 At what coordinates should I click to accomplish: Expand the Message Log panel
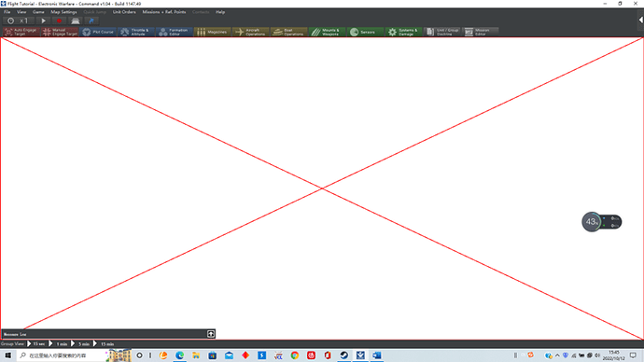[x=211, y=334]
